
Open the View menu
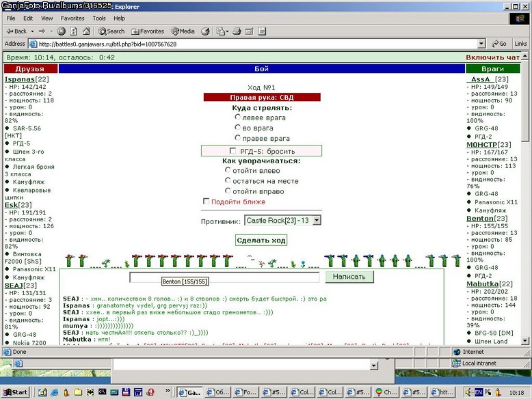tap(46, 18)
